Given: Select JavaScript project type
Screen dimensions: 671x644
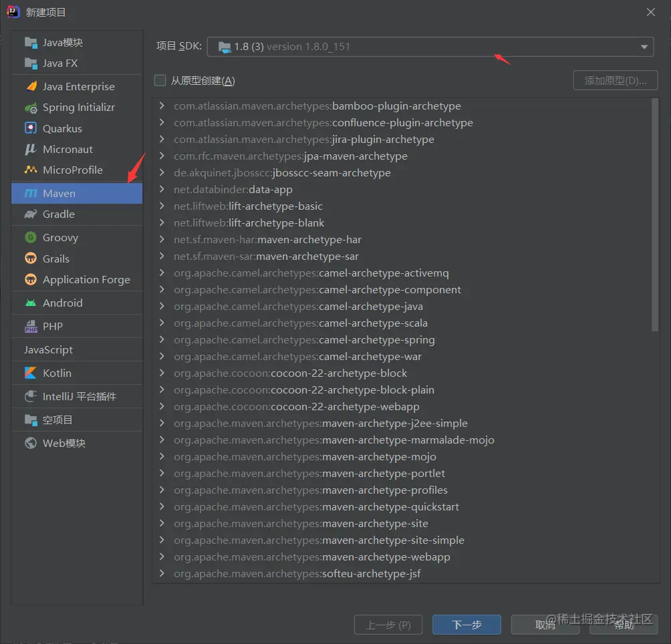Looking at the screenshot, I should click(x=77, y=350).
